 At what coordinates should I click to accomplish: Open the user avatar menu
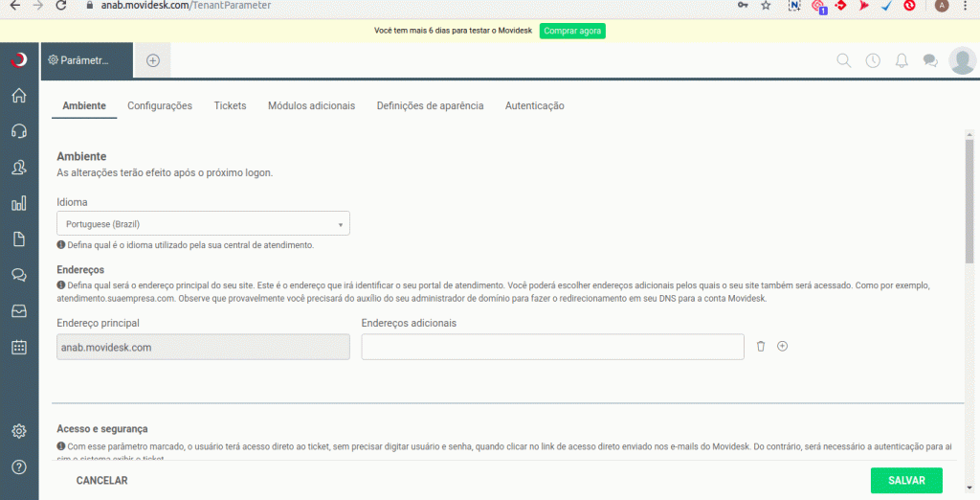coord(962,60)
